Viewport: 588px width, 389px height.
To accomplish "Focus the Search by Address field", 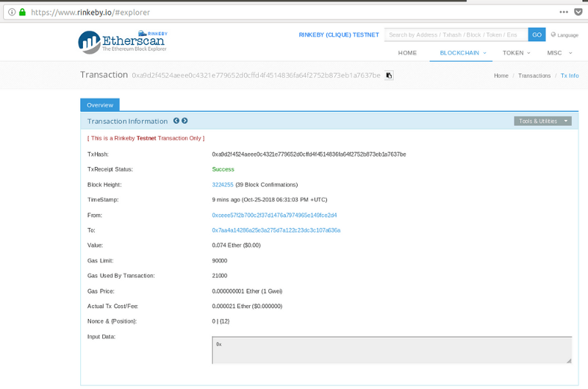I will (456, 35).
